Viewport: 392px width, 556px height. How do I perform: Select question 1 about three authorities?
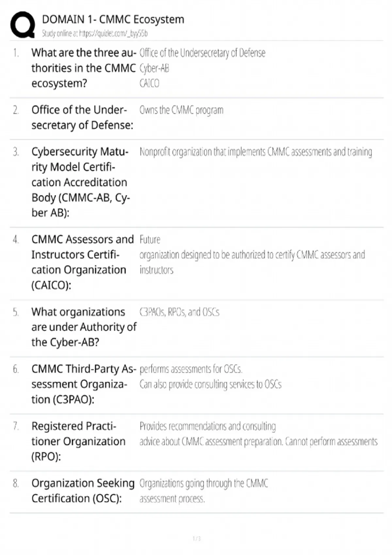(x=83, y=68)
